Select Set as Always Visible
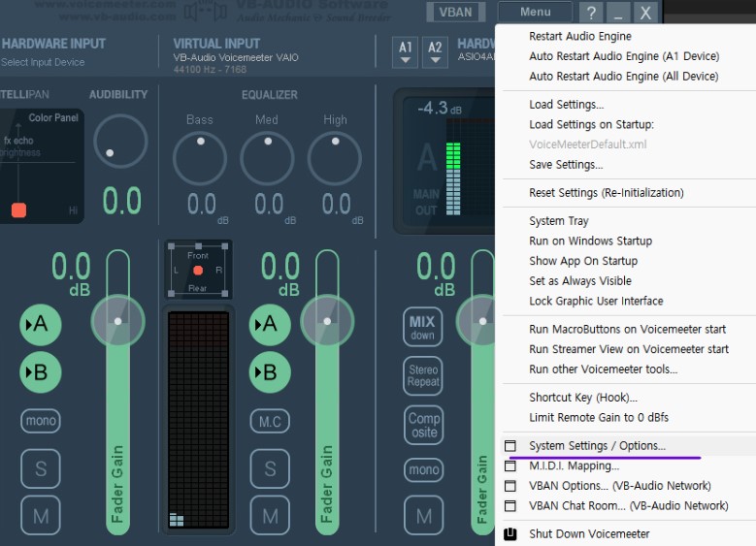Image resolution: width=756 pixels, height=546 pixels. click(x=580, y=281)
